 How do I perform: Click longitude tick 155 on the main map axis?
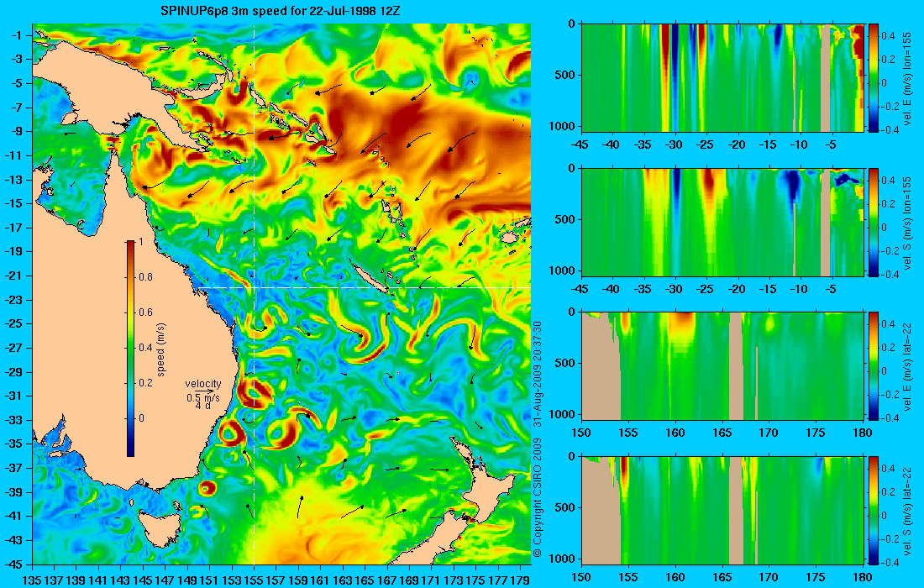(254, 580)
